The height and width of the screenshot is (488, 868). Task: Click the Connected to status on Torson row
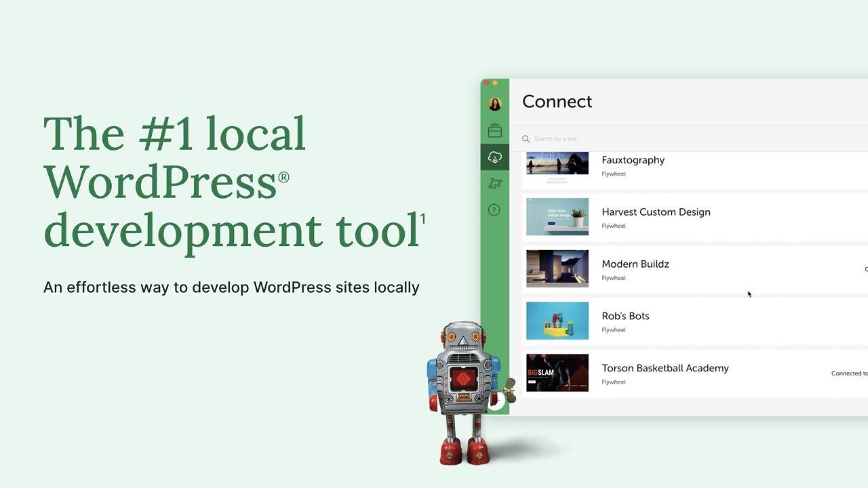coord(850,373)
